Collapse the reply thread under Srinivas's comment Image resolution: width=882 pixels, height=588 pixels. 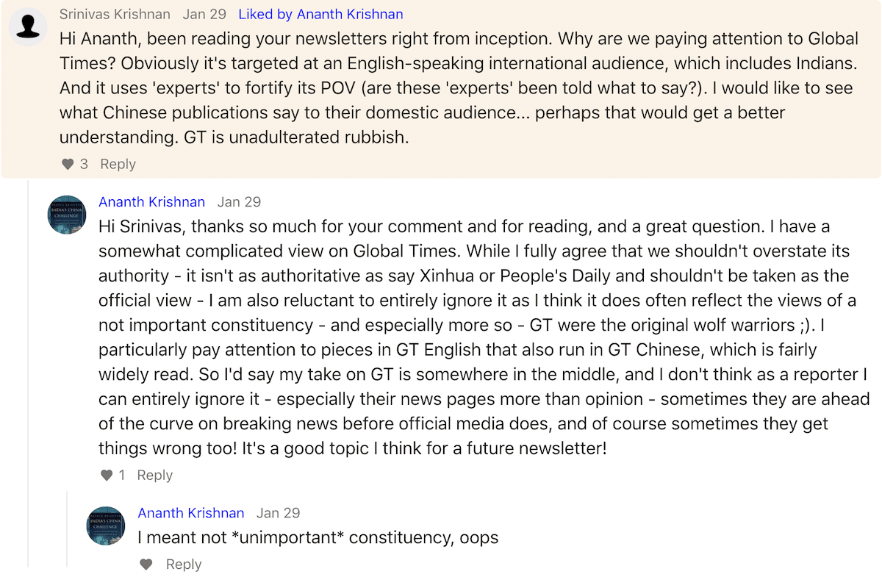click(28, 367)
